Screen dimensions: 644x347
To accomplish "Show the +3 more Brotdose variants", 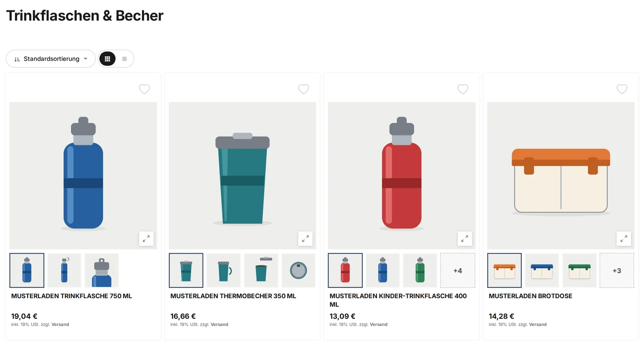I will [x=617, y=270].
